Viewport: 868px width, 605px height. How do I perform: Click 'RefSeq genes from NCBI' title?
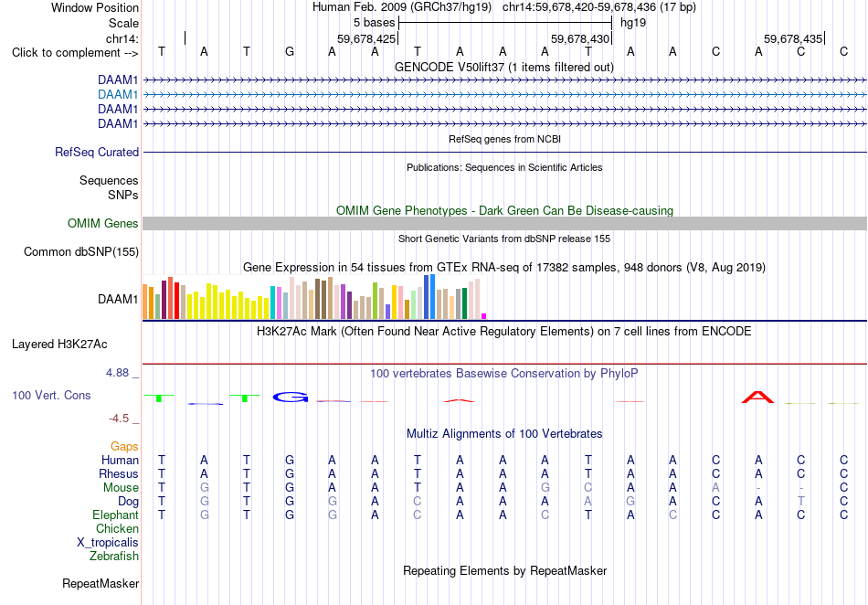tap(504, 139)
